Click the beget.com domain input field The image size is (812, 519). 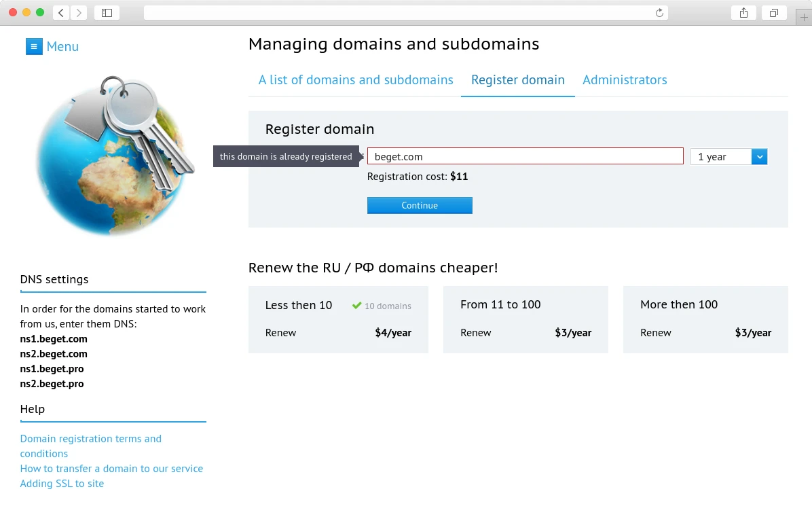point(525,156)
